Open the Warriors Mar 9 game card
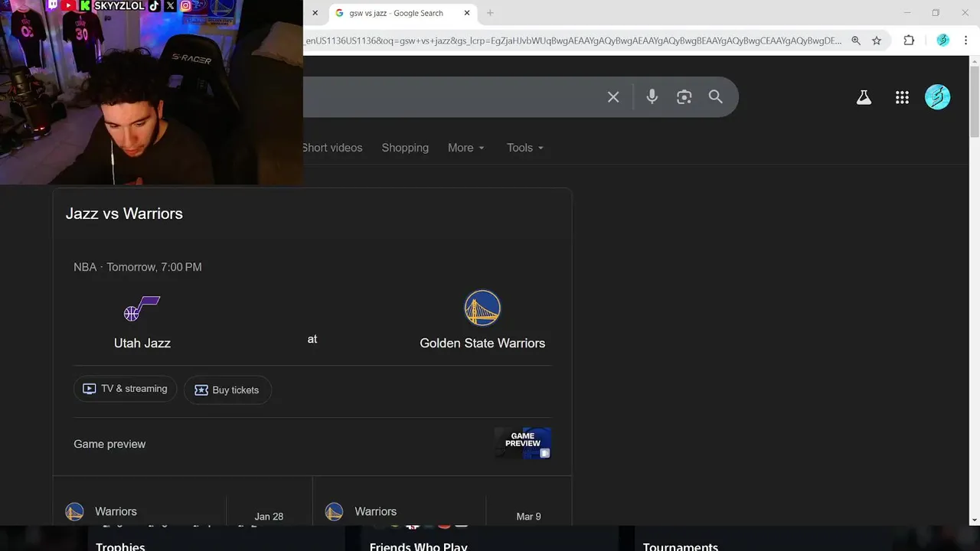 click(443, 501)
